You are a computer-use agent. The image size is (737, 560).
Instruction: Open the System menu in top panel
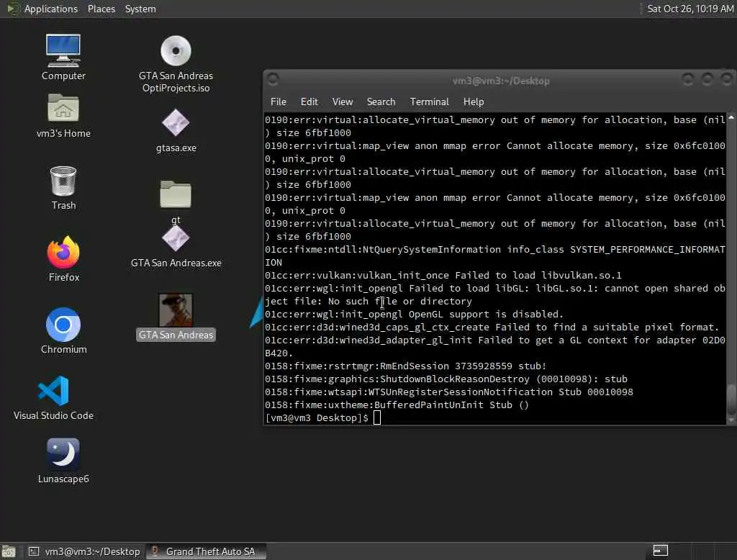coord(140,9)
